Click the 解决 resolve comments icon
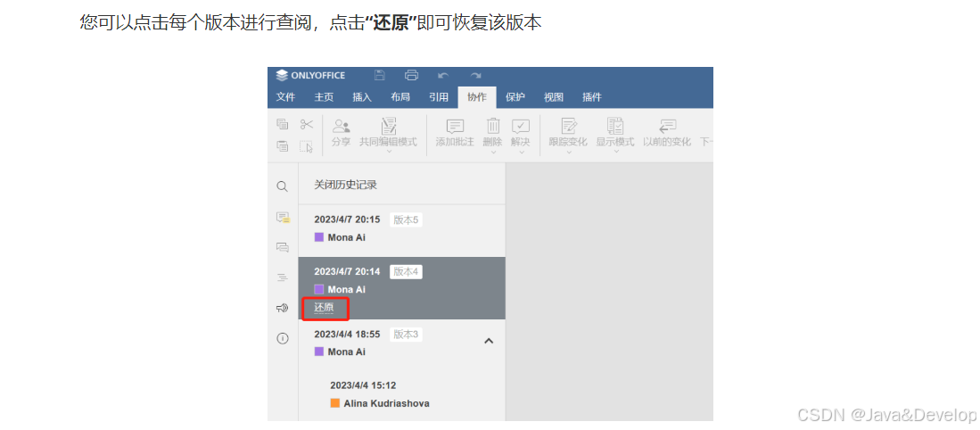 (x=521, y=126)
